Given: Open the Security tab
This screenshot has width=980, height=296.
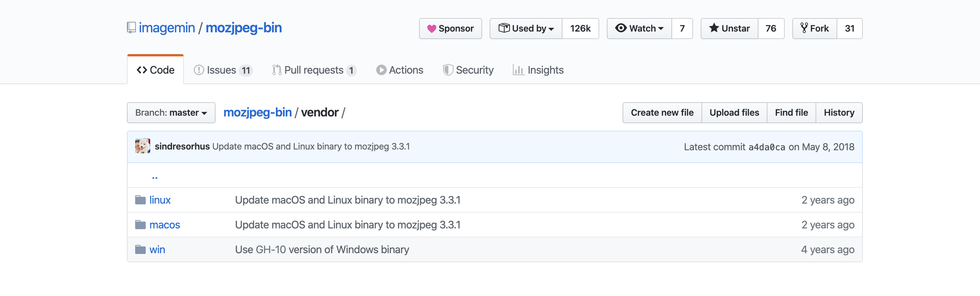Looking at the screenshot, I should pyautogui.click(x=468, y=70).
